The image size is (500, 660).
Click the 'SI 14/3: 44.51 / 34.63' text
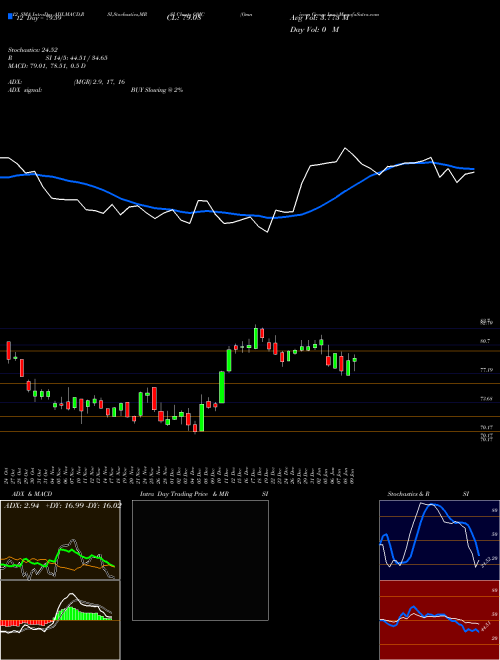click(x=77, y=58)
